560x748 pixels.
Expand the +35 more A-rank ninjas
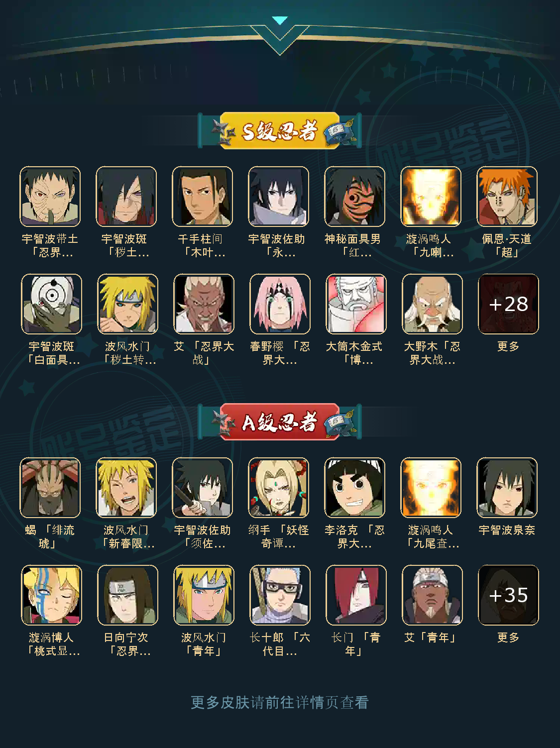(x=508, y=595)
